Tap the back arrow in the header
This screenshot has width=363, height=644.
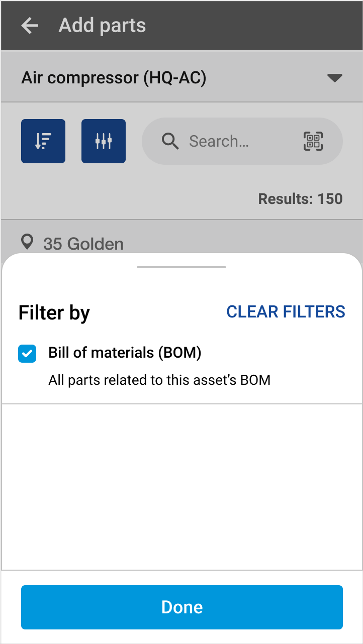click(30, 26)
